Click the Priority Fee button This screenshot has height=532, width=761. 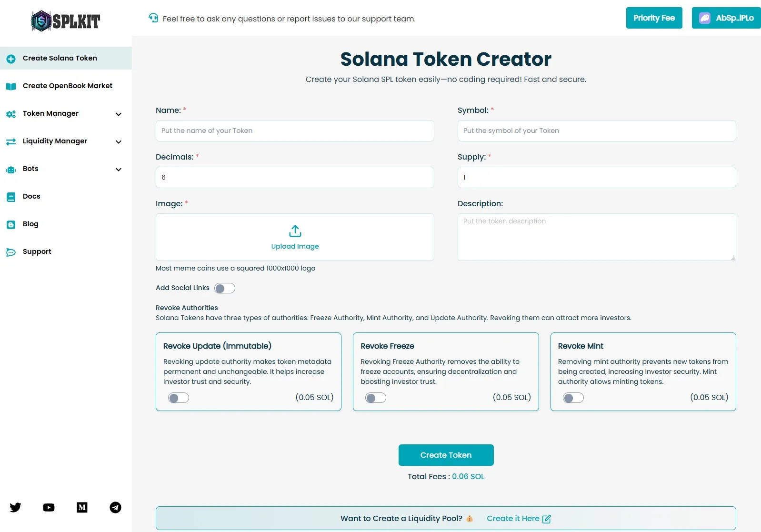click(654, 18)
